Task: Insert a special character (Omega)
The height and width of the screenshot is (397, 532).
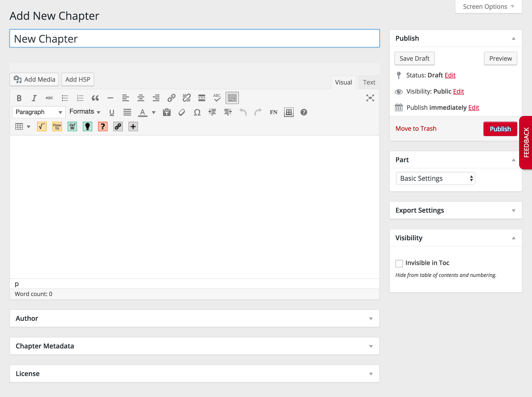Action: coord(197,112)
